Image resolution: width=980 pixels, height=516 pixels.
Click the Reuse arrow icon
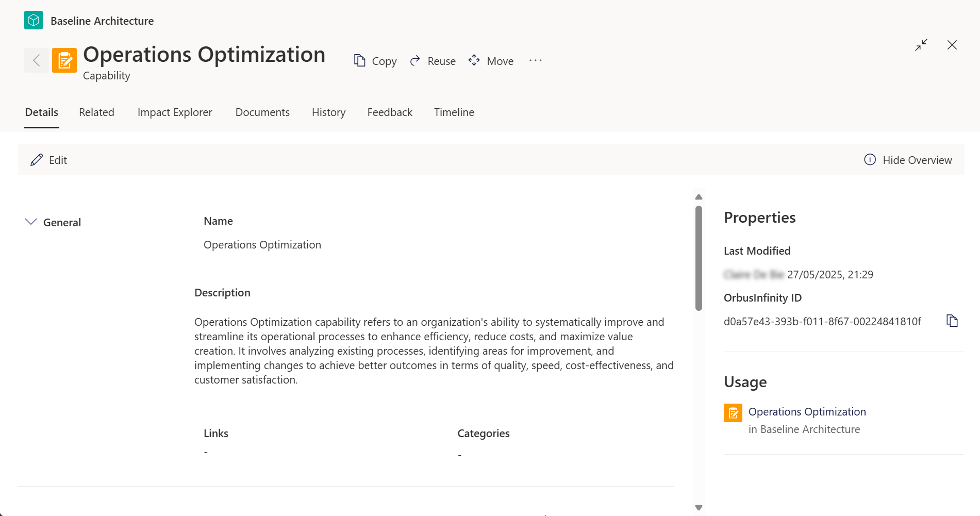(x=415, y=61)
